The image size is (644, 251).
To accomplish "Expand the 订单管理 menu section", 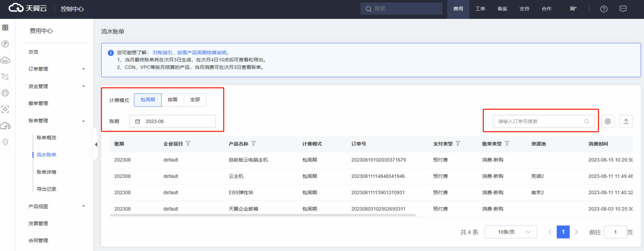I will [56, 69].
